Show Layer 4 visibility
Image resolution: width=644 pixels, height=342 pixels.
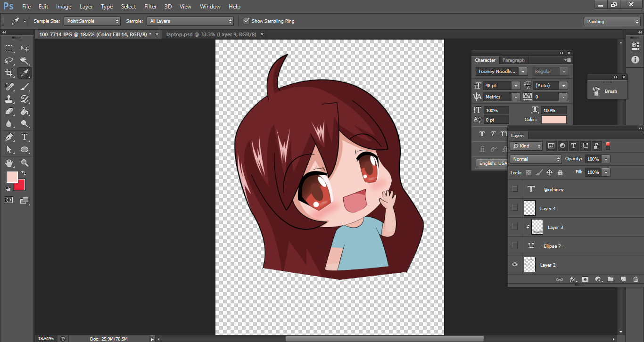click(515, 208)
